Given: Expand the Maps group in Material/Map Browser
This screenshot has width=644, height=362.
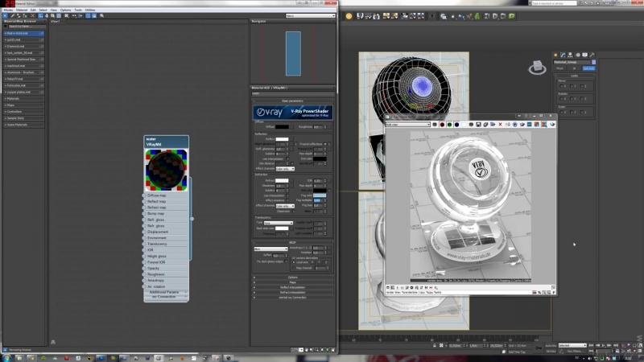Looking at the screenshot, I should (11, 105).
